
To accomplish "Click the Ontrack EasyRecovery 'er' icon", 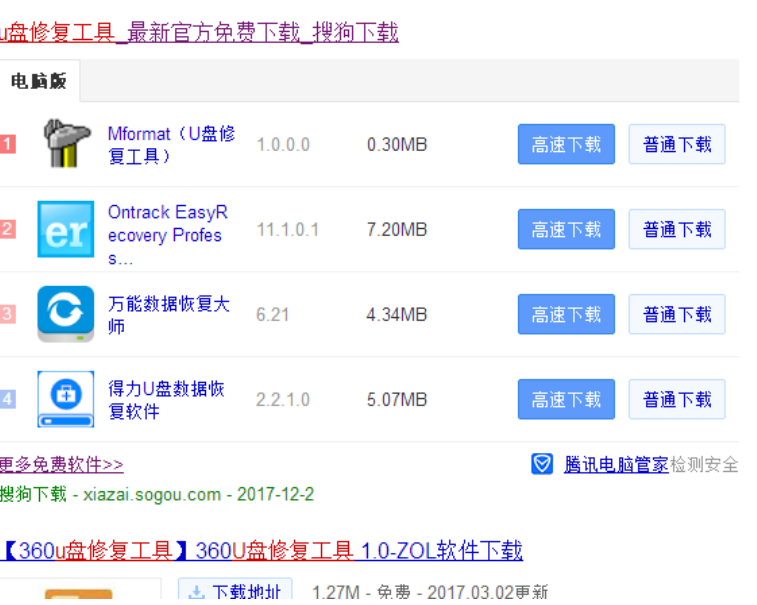I will click(x=66, y=229).
